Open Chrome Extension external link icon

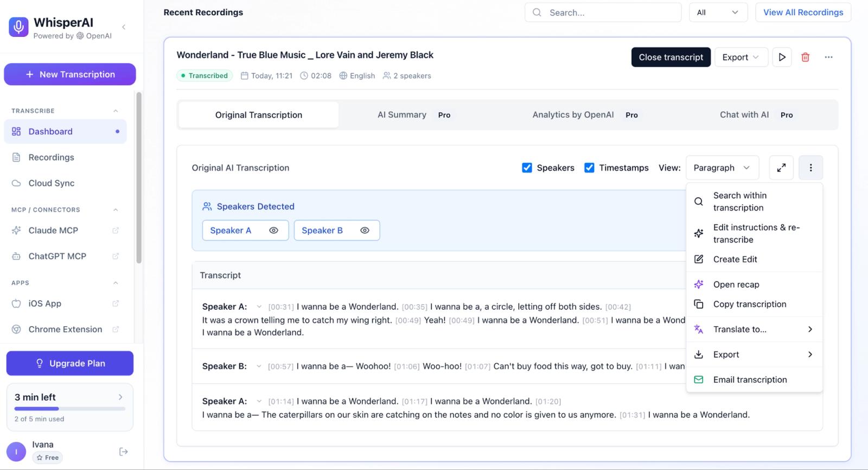pyautogui.click(x=116, y=329)
